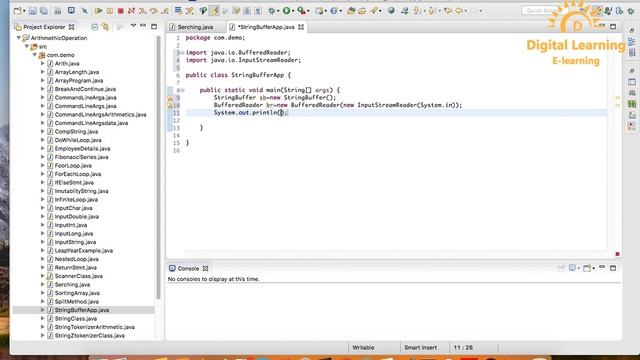Toggle the highlighted lightning toolbar button

pos(214,11)
